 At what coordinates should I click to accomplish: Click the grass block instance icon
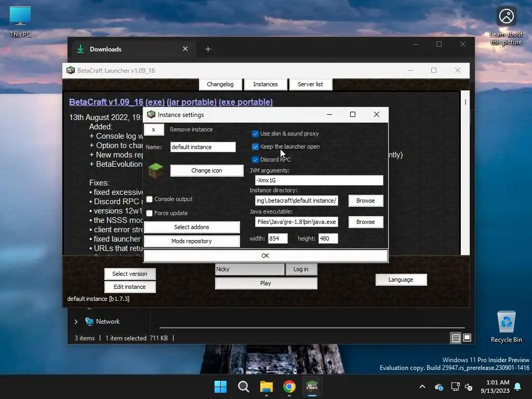coord(156,170)
